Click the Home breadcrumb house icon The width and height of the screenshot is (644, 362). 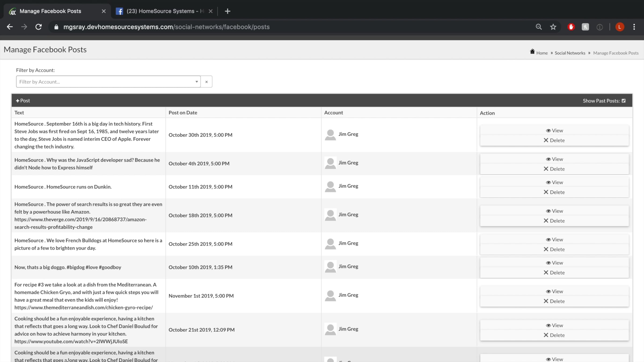tap(532, 51)
